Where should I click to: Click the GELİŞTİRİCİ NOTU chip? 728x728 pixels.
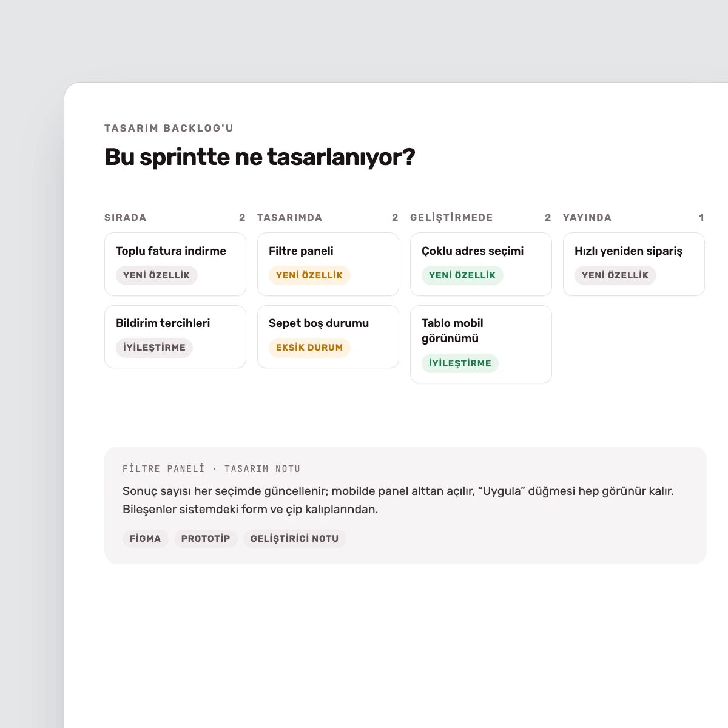click(x=295, y=539)
